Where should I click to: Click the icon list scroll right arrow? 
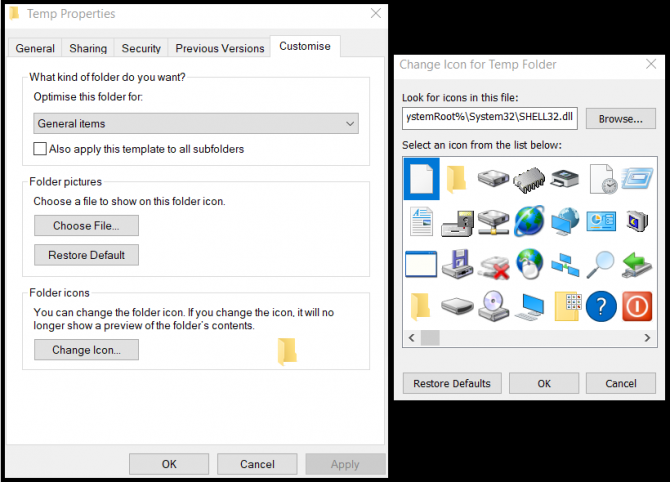tap(647, 338)
